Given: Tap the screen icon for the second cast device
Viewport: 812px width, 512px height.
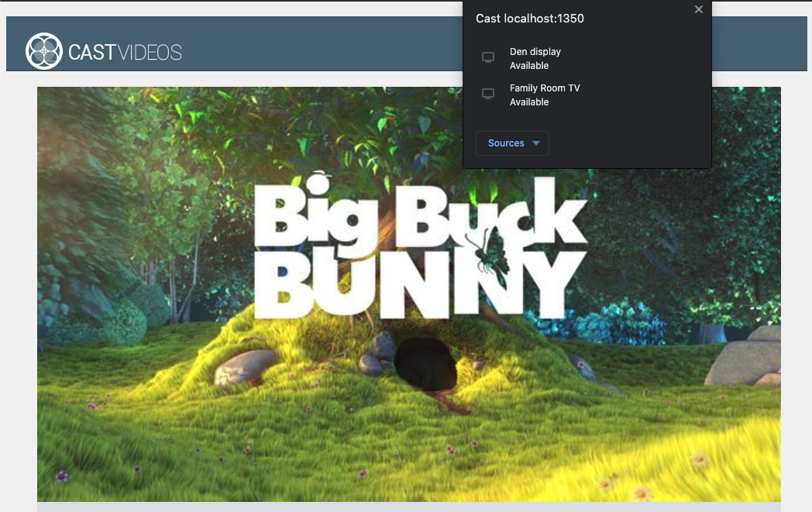Looking at the screenshot, I should pyautogui.click(x=488, y=93).
